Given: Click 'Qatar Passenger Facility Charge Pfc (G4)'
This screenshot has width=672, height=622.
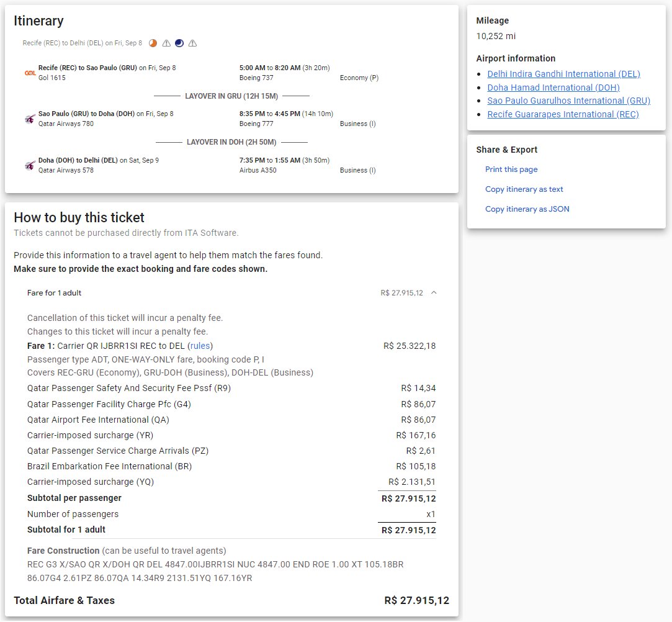Looking at the screenshot, I should (109, 404).
